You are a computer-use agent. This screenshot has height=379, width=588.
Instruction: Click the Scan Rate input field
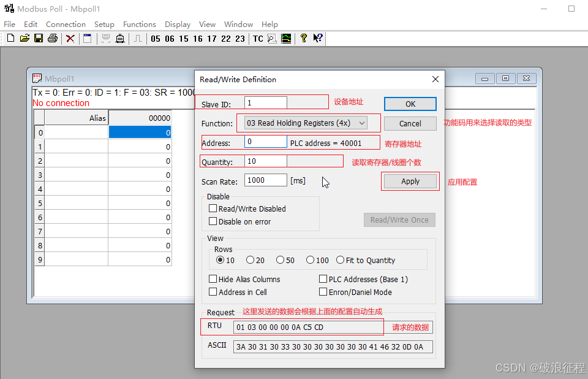265,180
